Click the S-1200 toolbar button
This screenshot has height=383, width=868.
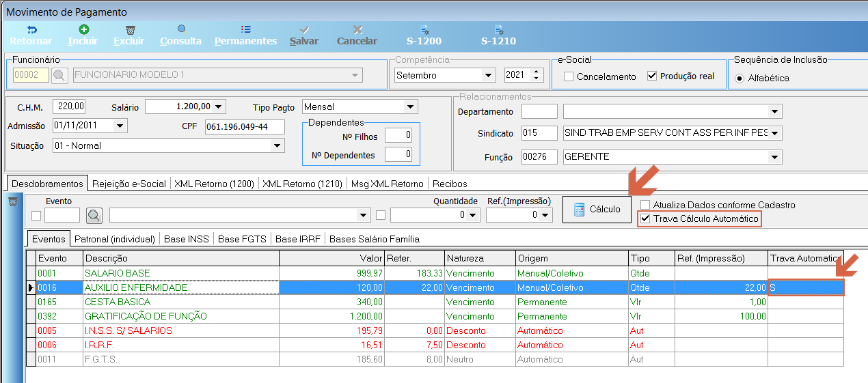424,36
